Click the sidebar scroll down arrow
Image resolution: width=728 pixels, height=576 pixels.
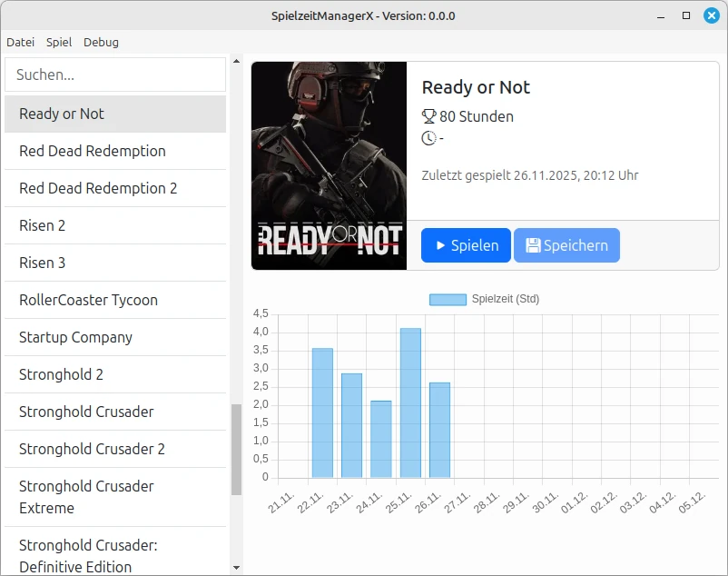[x=237, y=568]
